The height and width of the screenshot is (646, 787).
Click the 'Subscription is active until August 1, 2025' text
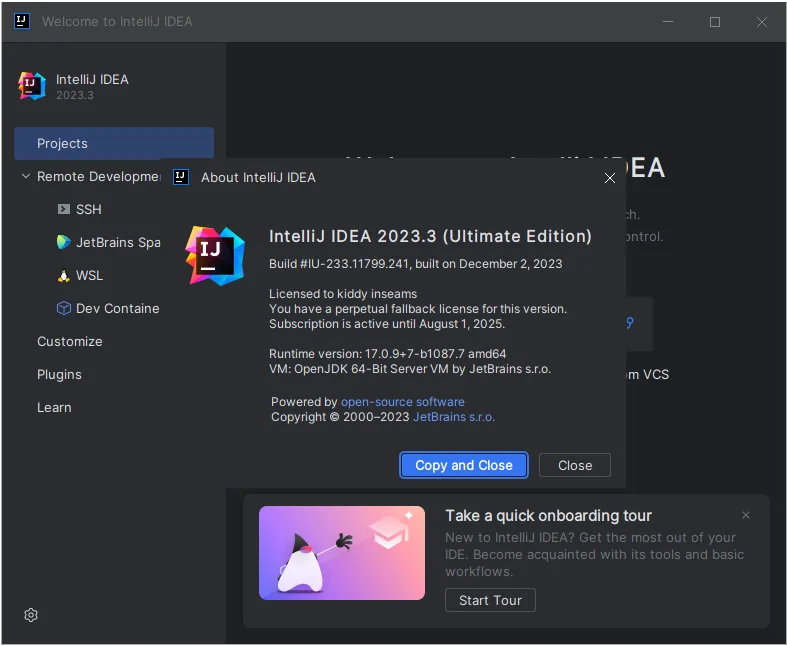(387, 324)
